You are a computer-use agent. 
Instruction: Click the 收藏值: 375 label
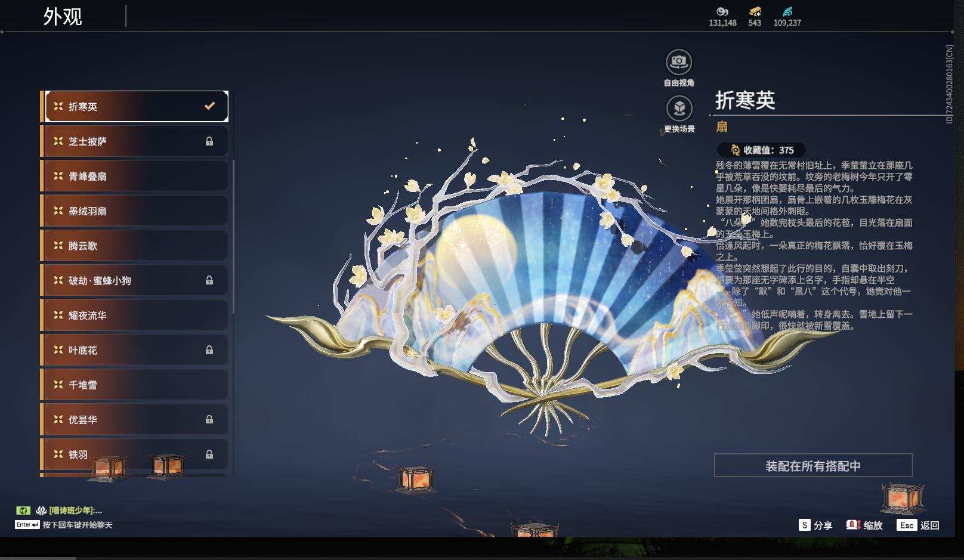point(768,150)
